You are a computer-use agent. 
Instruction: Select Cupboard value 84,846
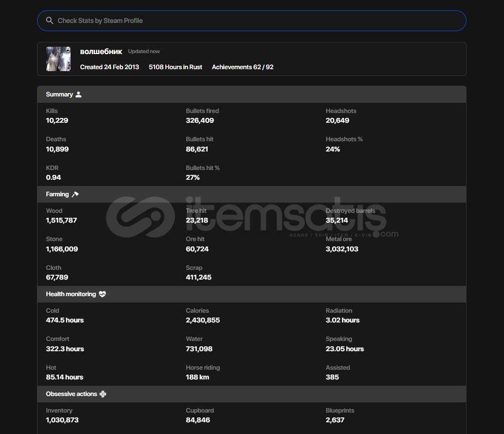(198, 420)
